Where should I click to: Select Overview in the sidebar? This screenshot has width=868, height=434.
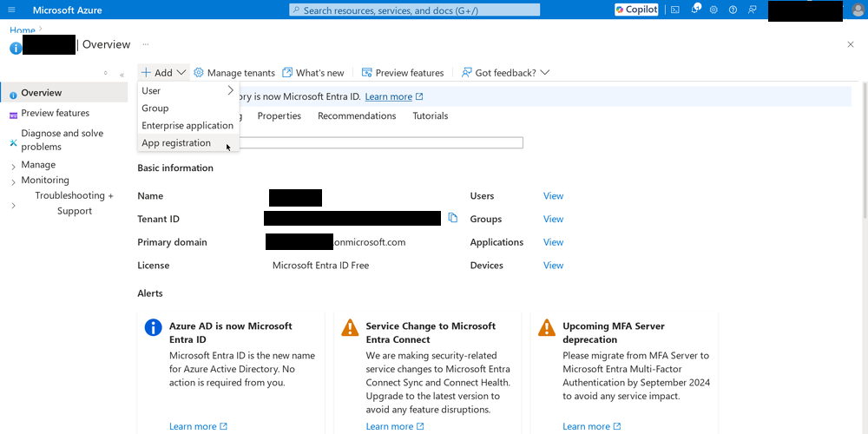64,93
